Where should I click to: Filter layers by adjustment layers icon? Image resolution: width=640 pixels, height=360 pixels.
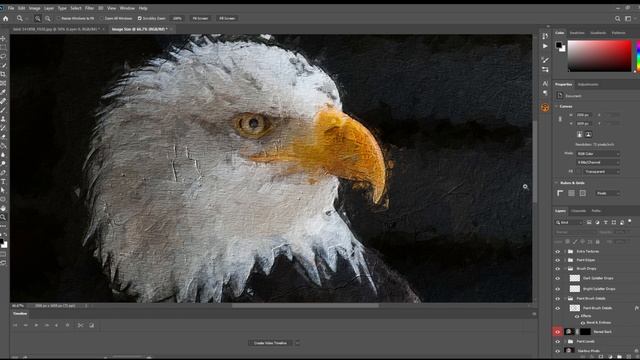point(597,222)
